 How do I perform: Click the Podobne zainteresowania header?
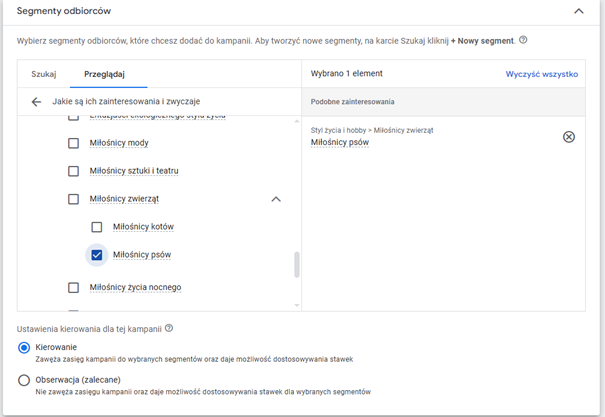352,102
